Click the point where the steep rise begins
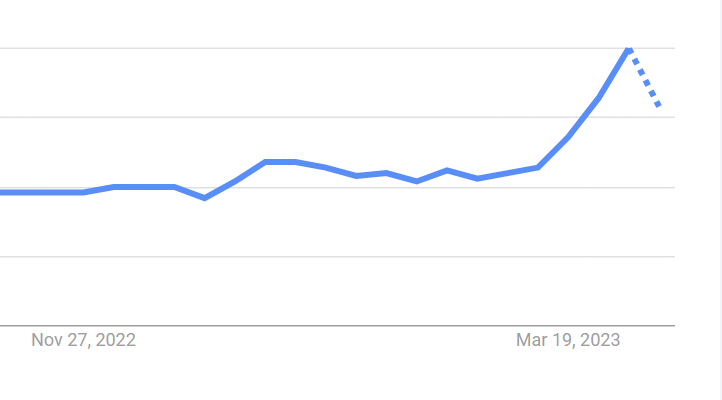Viewport: 722px width, 400px height. [538, 168]
